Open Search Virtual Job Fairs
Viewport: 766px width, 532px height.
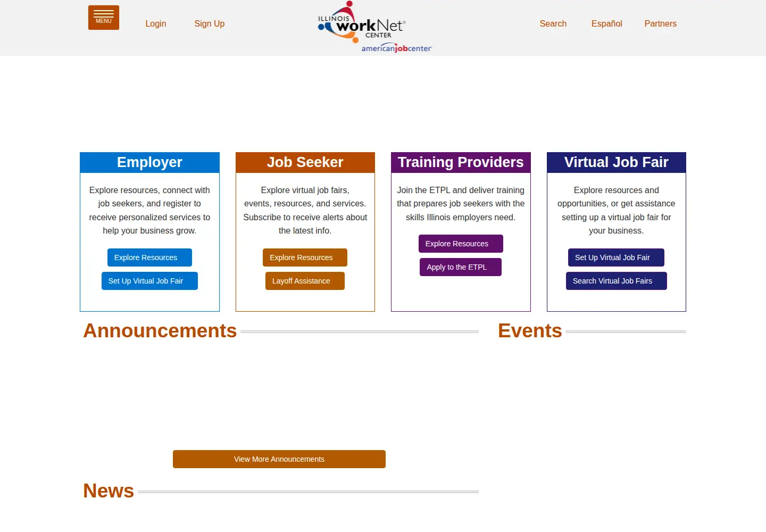[x=616, y=281]
